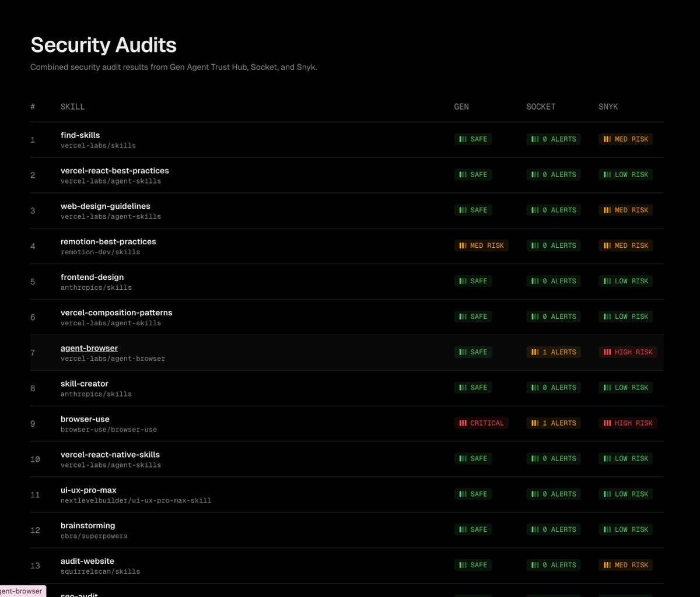Viewport: 700px width, 597px height.
Task: Click Socket 0 ALERTS badge for frontend-design
Action: click(x=554, y=282)
